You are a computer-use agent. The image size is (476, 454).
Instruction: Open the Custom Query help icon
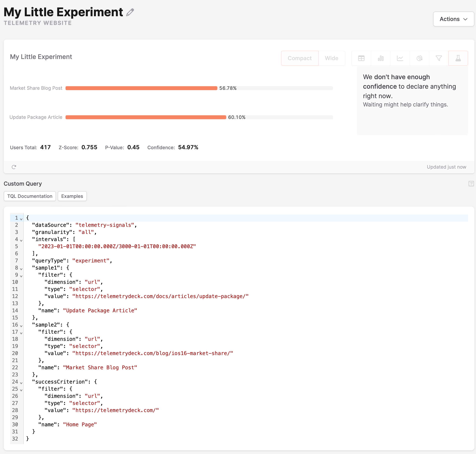[x=471, y=184]
